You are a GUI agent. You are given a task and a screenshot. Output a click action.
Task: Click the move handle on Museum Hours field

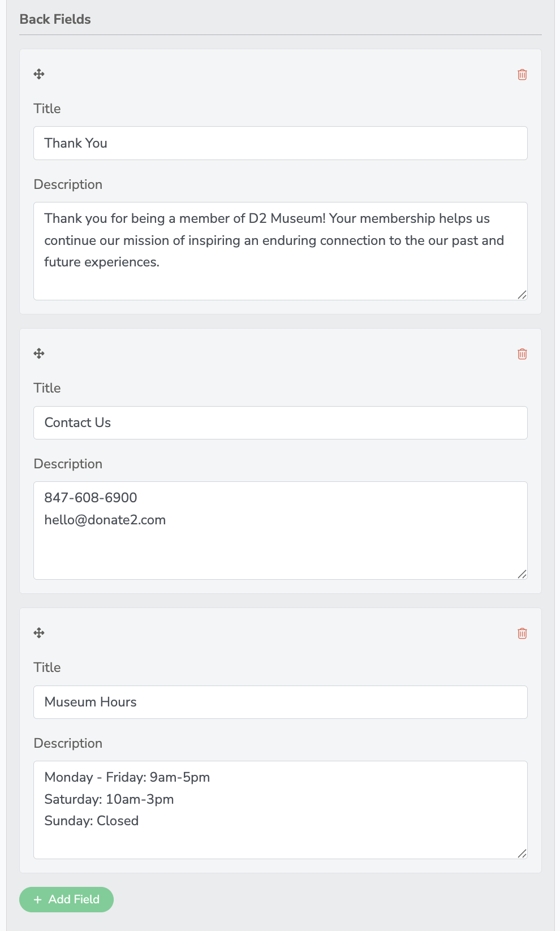(x=39, y=633)
